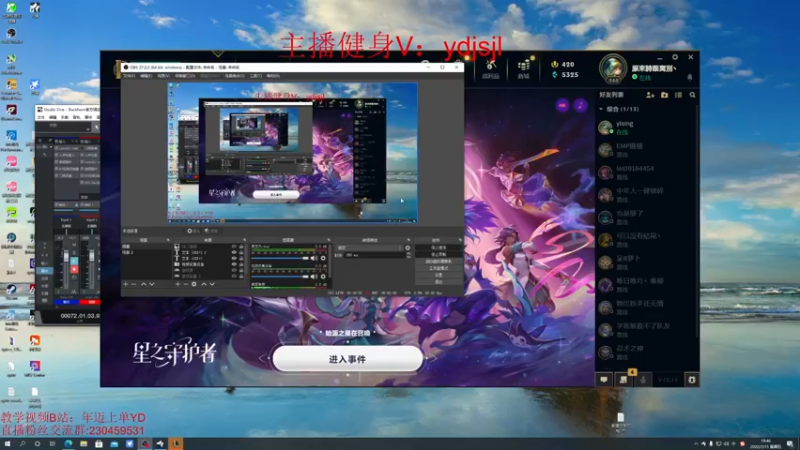Pop out the OBS sources dock
Screen dimensions: 800x450
pos(244,240)
